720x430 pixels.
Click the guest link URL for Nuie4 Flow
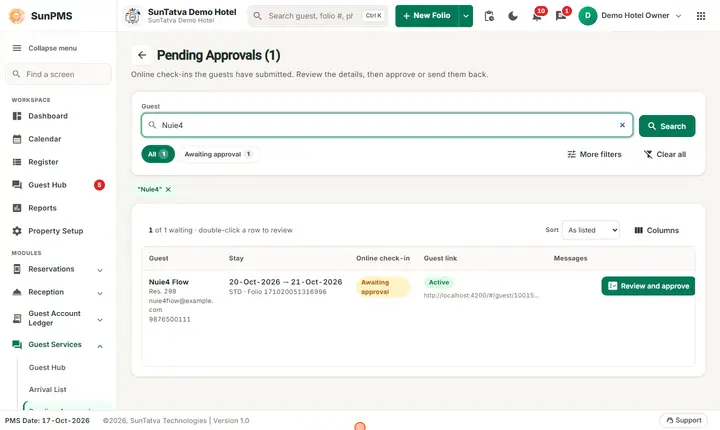481,295
